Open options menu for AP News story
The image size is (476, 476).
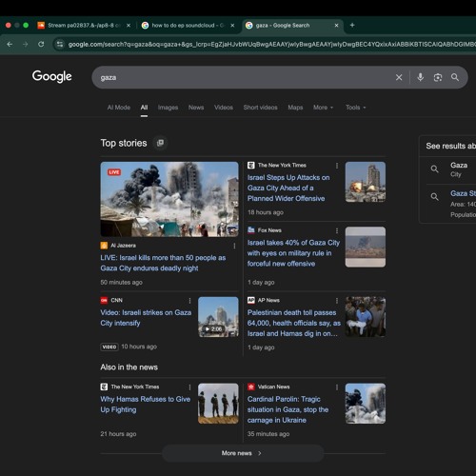(337, 301)
